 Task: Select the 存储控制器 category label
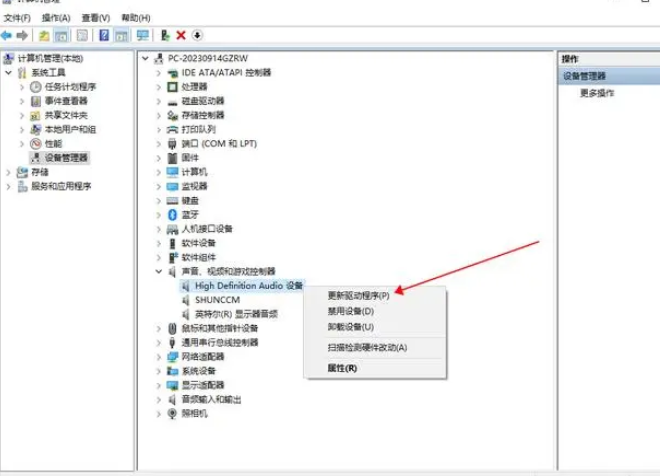203,115
